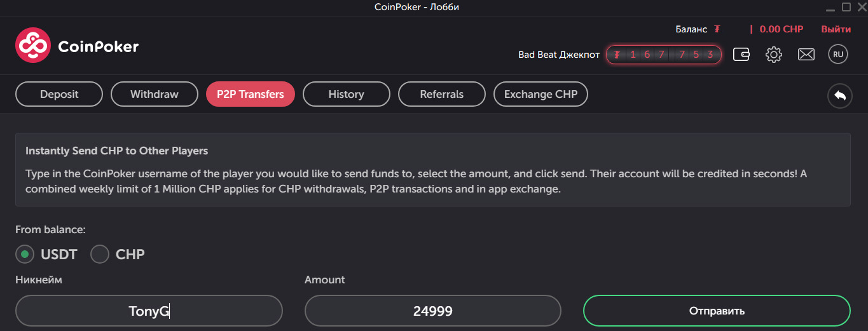Open Exchange CHP tab
The width and height of the screenshot is (868, 331).
pyautogui.click(x=541, y=94)
